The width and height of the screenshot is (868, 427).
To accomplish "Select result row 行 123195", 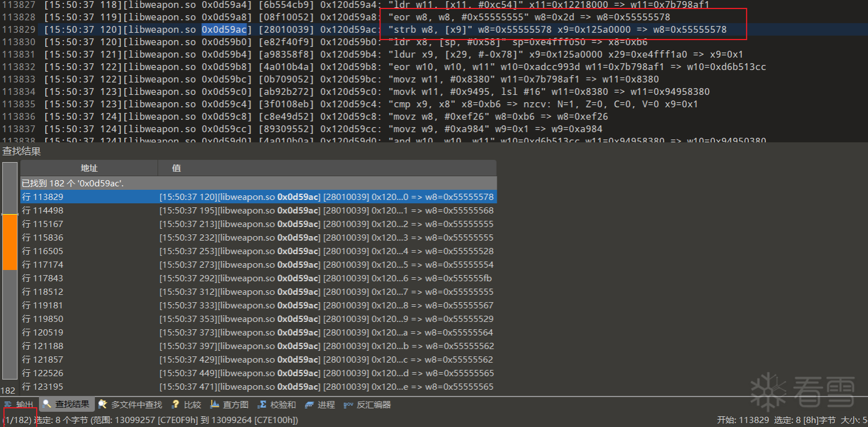I will (258, 387).
